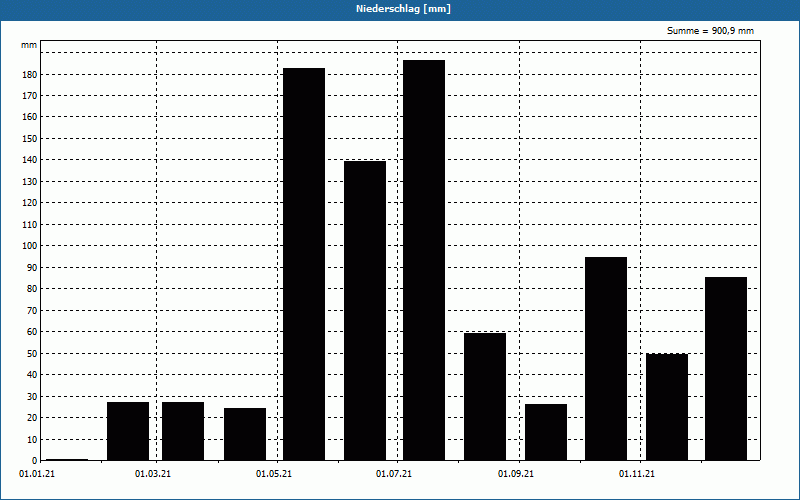
Task: Select the y-axis value '170'
Action: click(30, 95)
